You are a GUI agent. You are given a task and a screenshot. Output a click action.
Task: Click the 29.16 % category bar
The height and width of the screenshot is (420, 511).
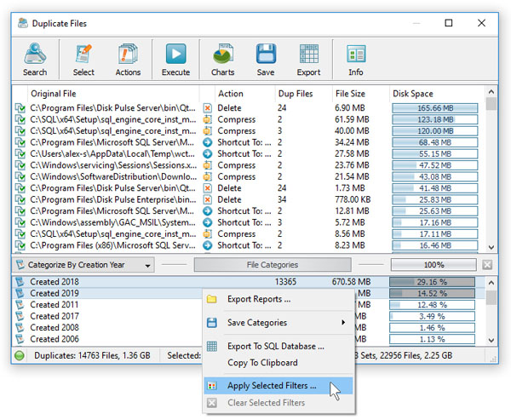pyautogui.click(x=432, y=282)
